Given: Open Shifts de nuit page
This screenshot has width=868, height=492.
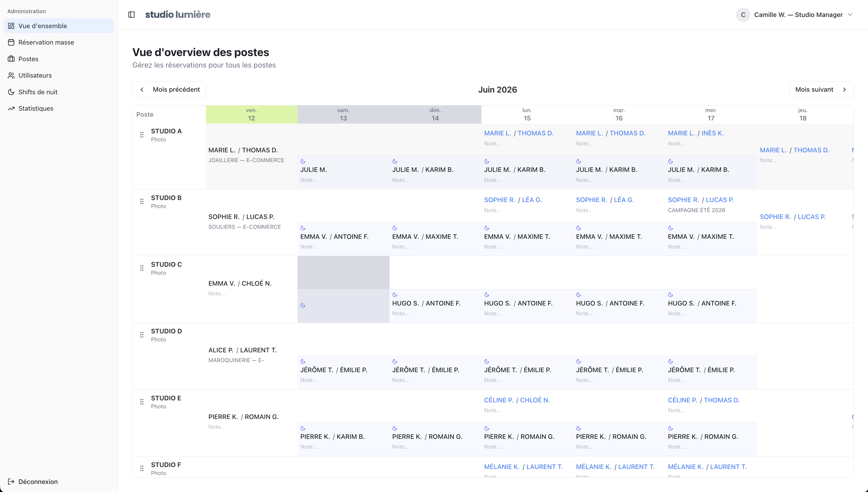Looking at the screenshot, I should pyautogui.click(x=59, y=92).
